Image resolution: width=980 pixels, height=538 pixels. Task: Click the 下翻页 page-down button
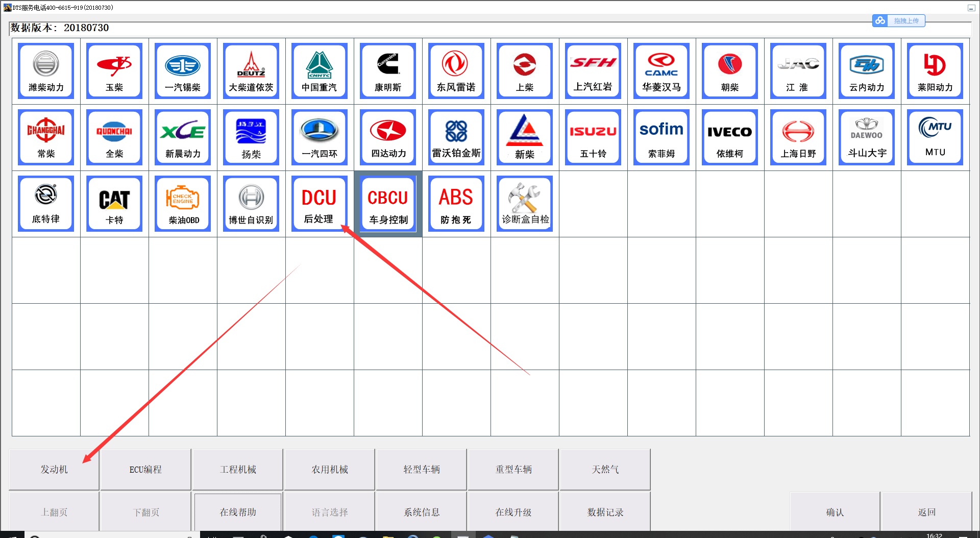pyautogui.click(x=146, y=511)
